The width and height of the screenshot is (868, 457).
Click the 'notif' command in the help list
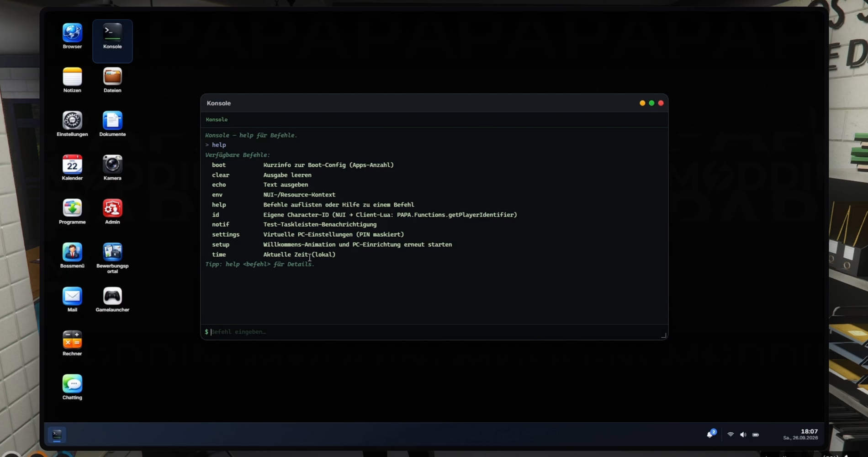click(221, 224)
